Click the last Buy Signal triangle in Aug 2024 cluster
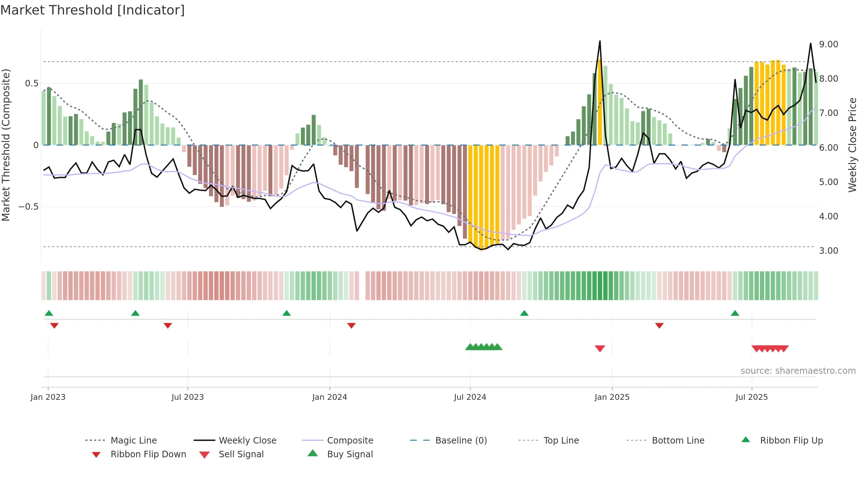Viewport: 868px width, 488px height. 498,347
